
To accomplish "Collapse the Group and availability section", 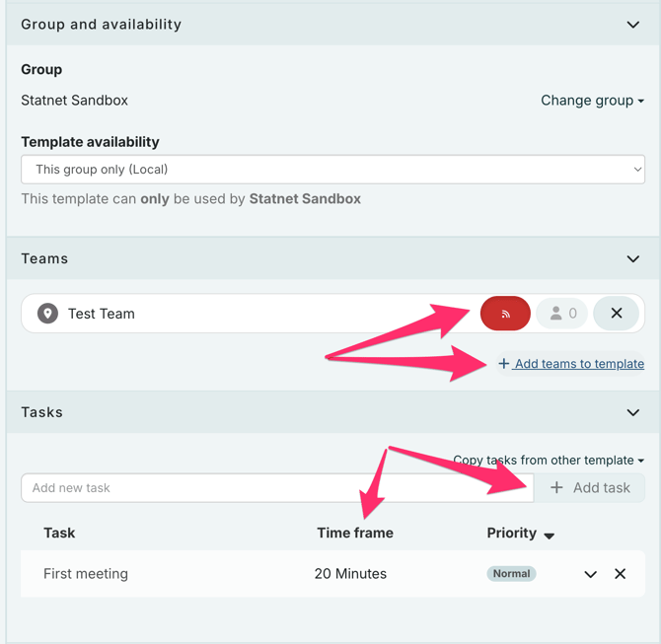I will point(633,25).
